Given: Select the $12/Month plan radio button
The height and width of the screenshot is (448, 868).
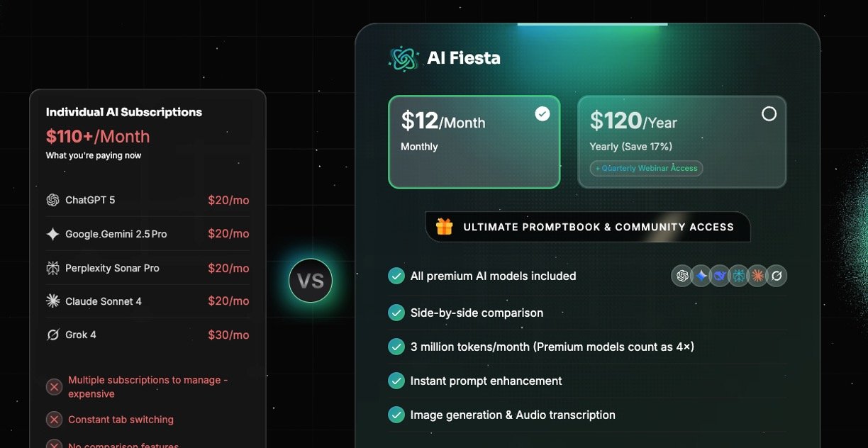Looking at the screenshot, I should coord(542,113).
